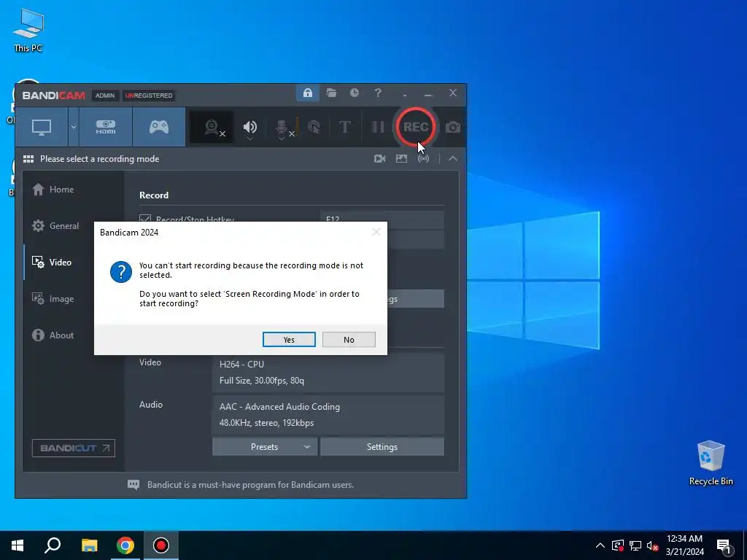Click the F12 hotkey input field
This screenshot has width=747, height=560.
click(382, 219)
